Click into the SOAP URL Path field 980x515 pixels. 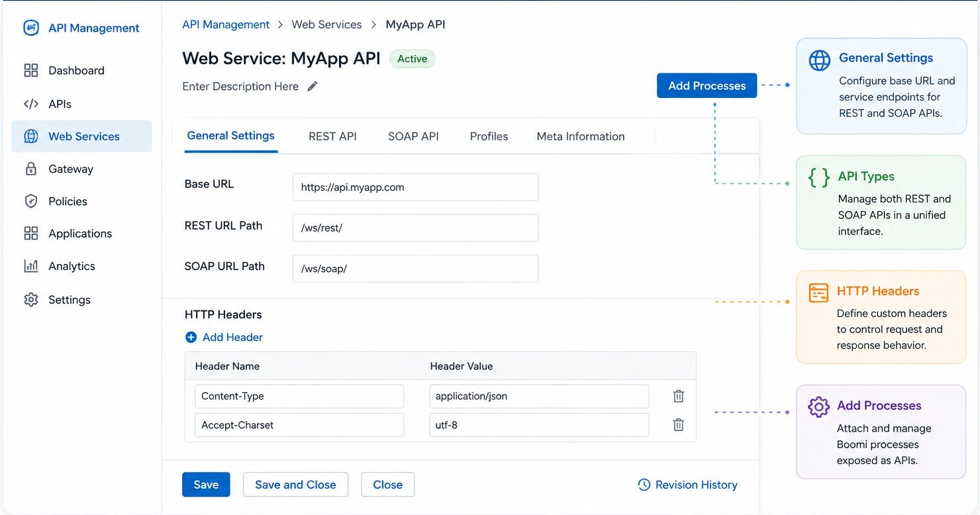coord(415,269)
